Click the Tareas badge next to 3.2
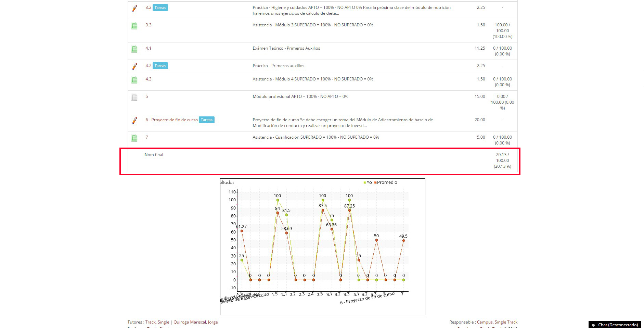Viewport: 644px width, 328px height. point(160,8)
